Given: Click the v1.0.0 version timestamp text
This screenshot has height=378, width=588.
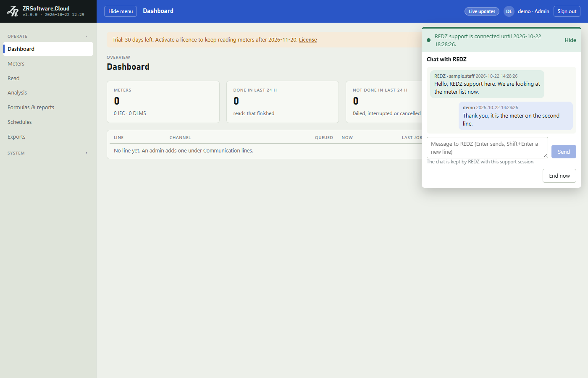Looking at the screenshot, I should coord(53,15).
